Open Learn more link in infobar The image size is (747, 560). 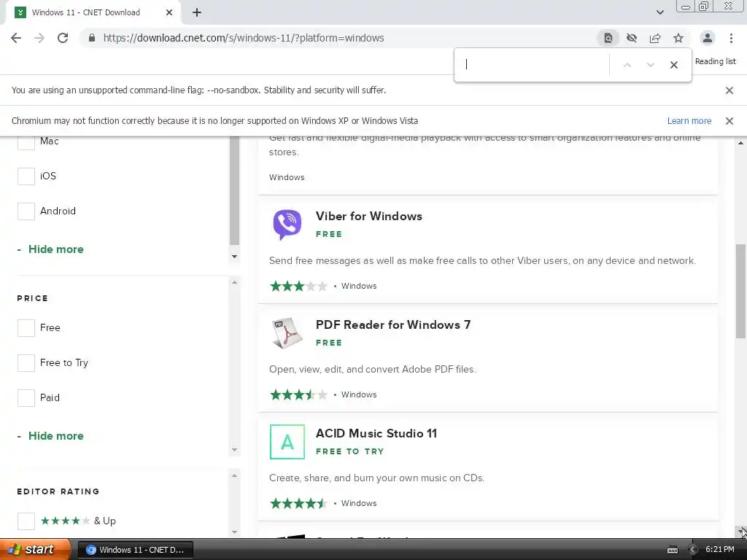689,121
